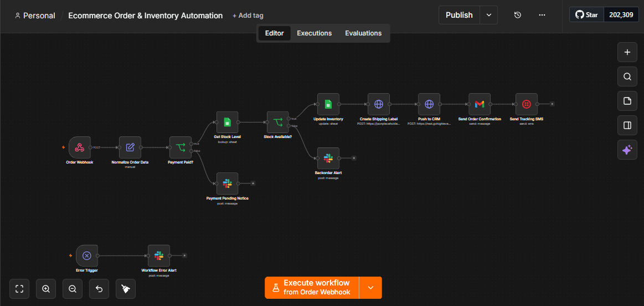This screenshot has height=306, width=644.
Task: Open the Error Trigger node
Action: pyautogui.click(x=87, y=256)
